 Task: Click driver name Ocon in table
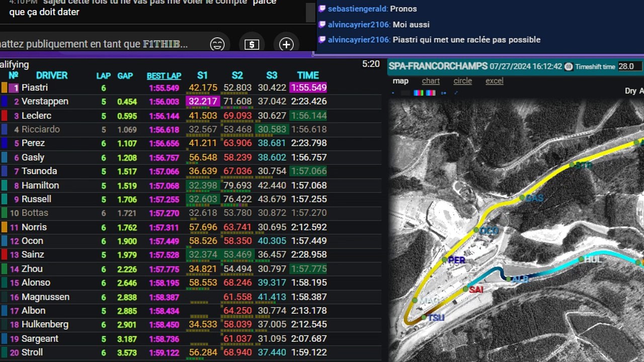coord(32,241)
